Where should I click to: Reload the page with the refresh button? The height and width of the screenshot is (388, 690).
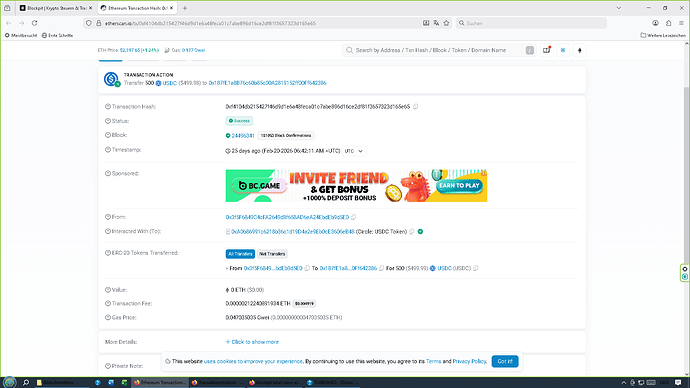pyautogui.click(x=34, y=23)
